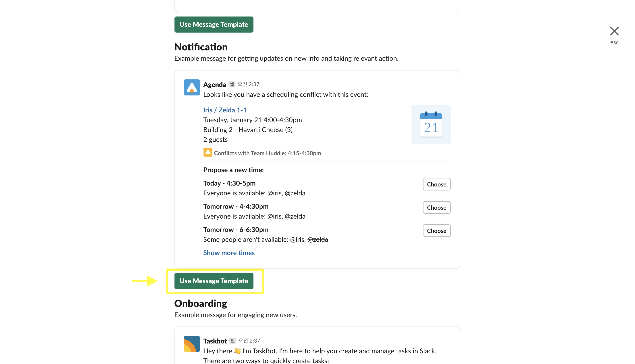Click the Notification section heading
Image resolution: width=635 pixels, height=364 pixels.
pos(201,47)
